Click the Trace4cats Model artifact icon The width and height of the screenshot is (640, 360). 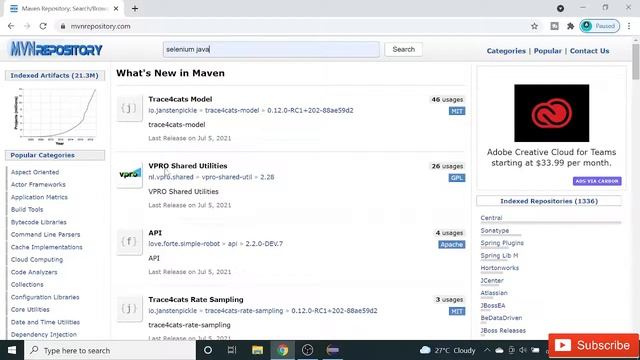129,108
